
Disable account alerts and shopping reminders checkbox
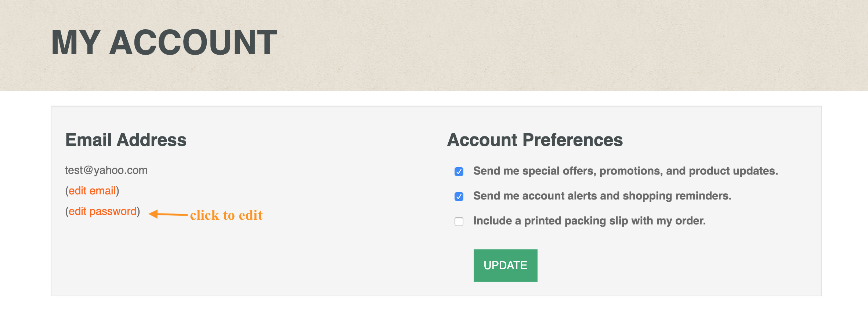pyautogui.click(x=459, y=196)
